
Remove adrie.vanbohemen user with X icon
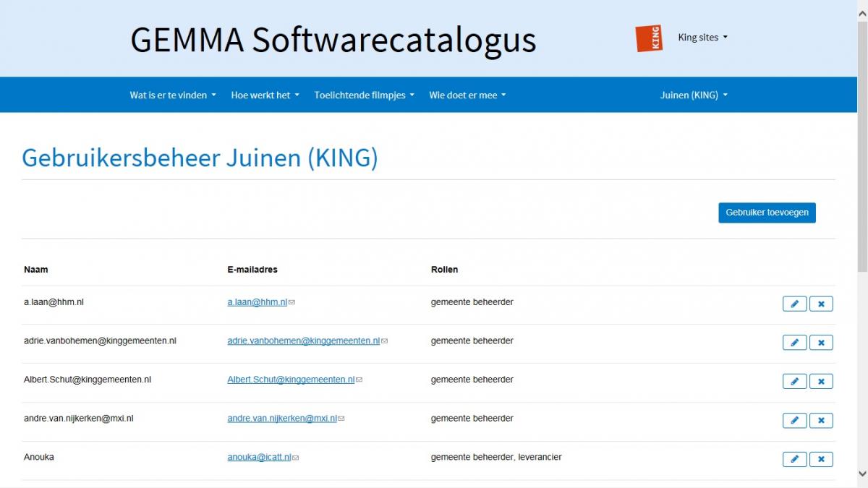(821, 343)
